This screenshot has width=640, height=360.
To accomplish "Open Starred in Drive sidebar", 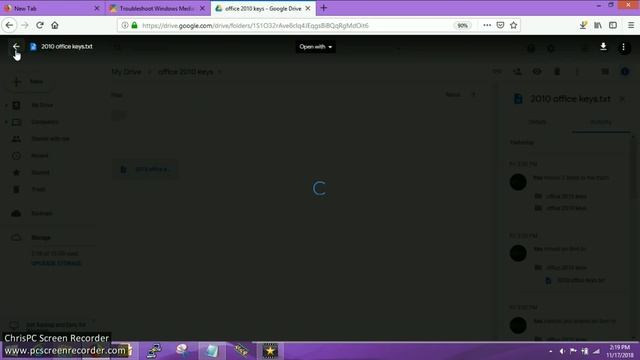I will pos(40,172).
